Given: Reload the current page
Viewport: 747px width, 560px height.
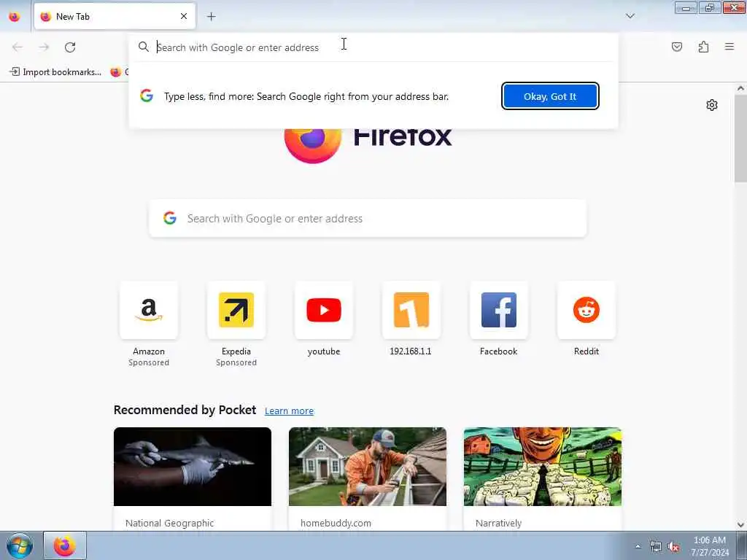Looking at the screenshot, I should click(x=70, y=47).
